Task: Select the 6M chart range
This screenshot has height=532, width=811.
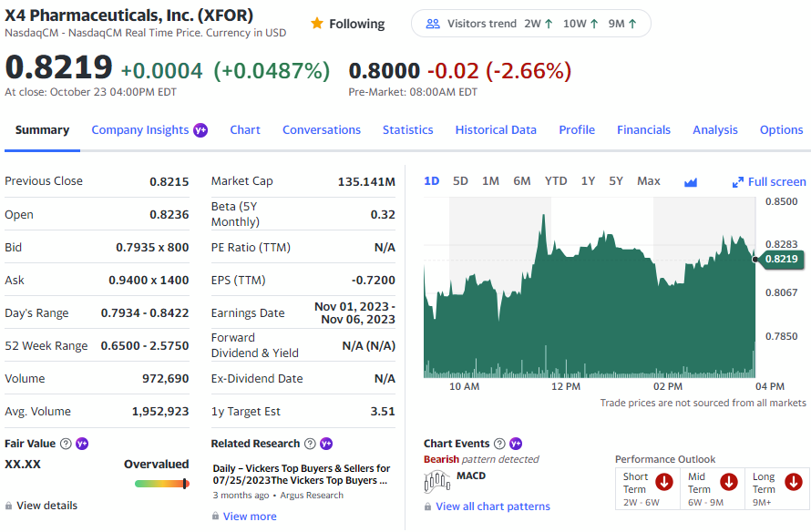Action: (522, 181)
